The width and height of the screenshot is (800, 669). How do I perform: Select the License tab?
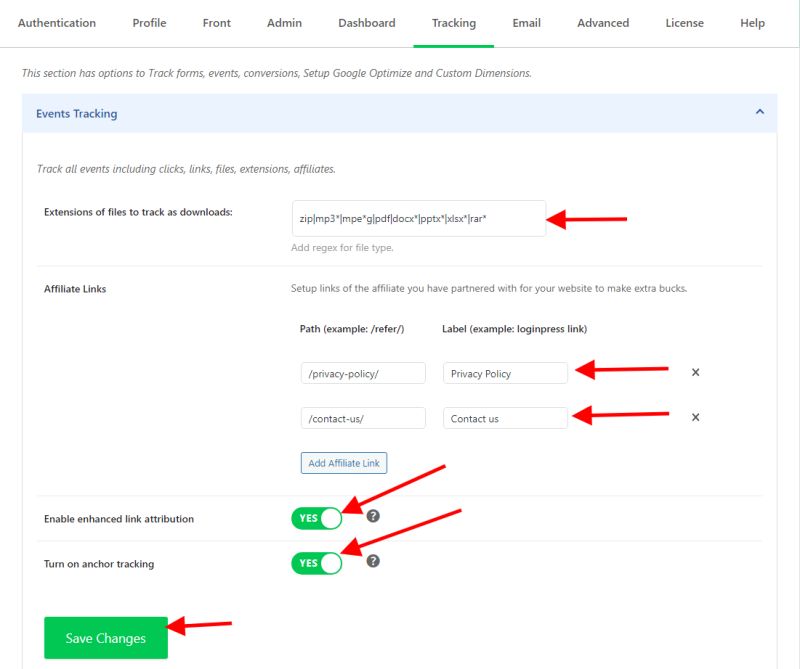pyautogui.click(x=684, y=22)
